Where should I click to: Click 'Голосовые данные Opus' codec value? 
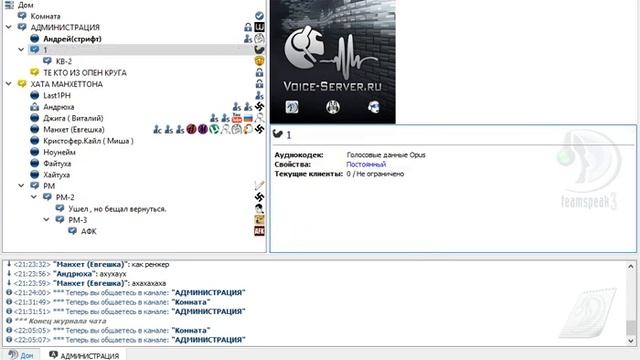pos(386,155)
